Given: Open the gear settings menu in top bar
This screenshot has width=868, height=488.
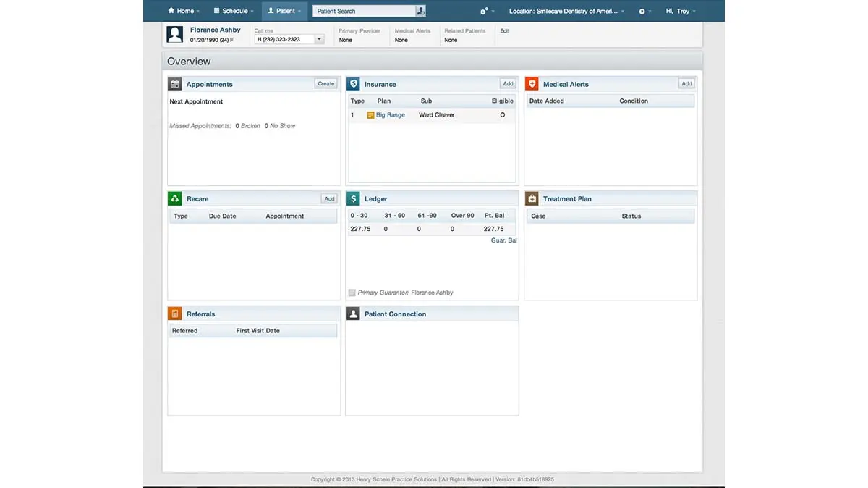Looking at the screenshot, I should tap(482, 11).
